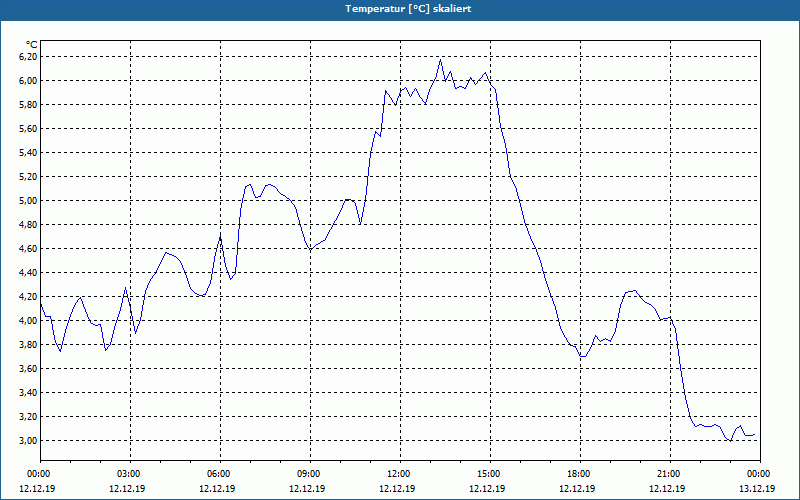Image resolution: width=800 pixels, height=500 pixels.
Task: Click the 12.12.19 date under 06:00
Action: click(x=217, y=488)
